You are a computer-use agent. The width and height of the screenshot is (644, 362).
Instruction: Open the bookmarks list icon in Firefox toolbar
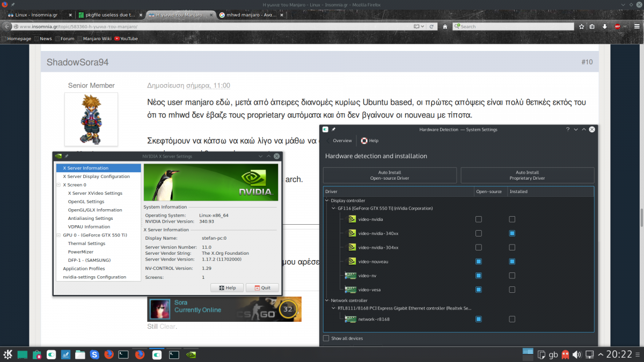(592, 26)
